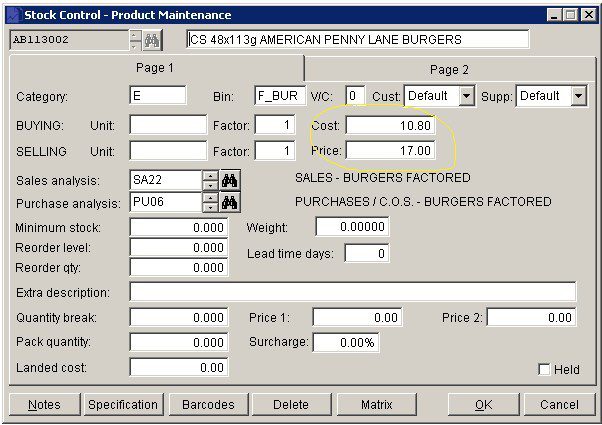The height and width of the screenshot is (425, 602).
Task: Click the Cost field showing 10.80
Action: click(x=390, y=126)
